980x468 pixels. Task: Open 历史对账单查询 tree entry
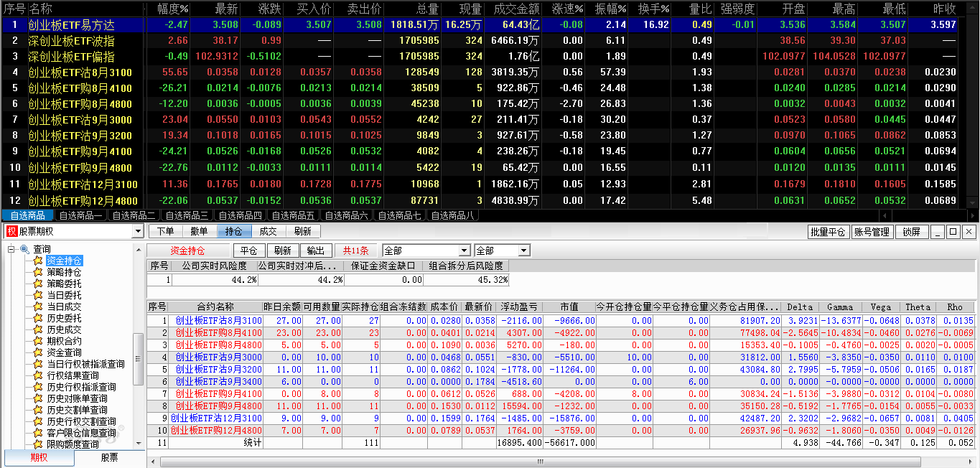click(x=77, y=398)
